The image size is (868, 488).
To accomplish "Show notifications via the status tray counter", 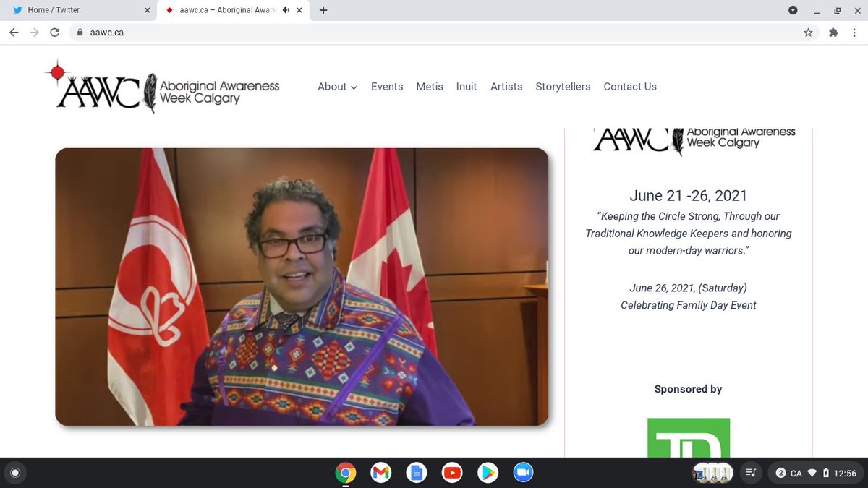I will [780, 473].
